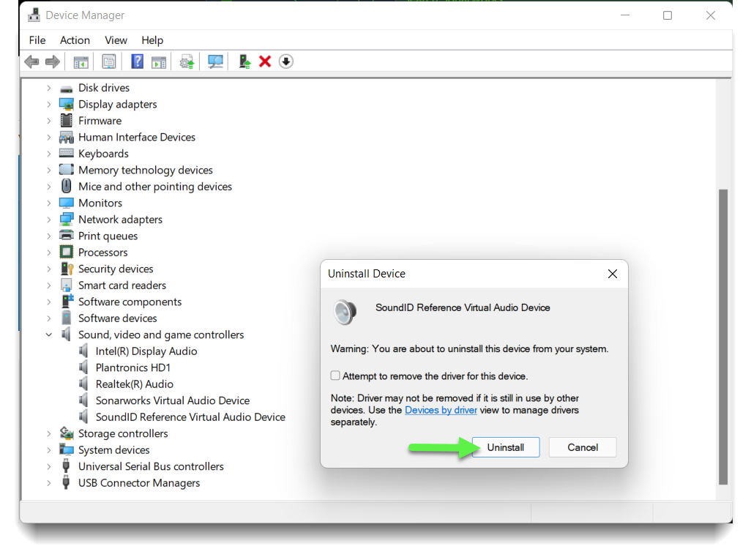Maximize the Device Manager window
This screenshot has height=560, width=751.
pos(667,15)
